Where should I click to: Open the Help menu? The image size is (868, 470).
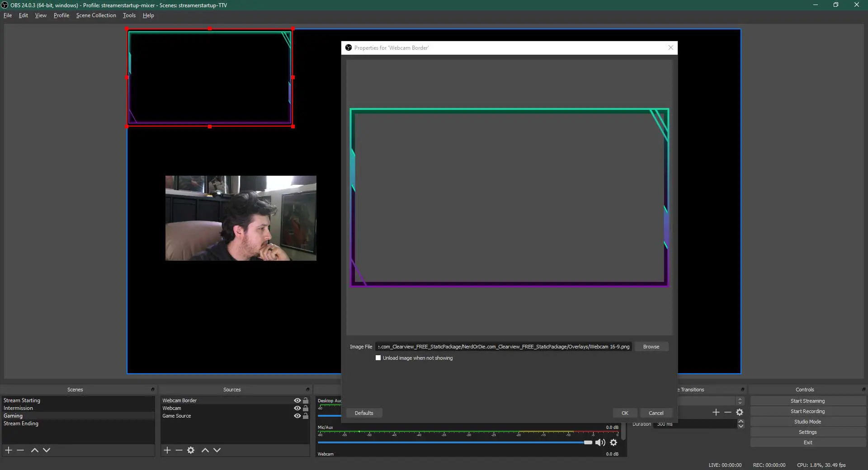148,15
